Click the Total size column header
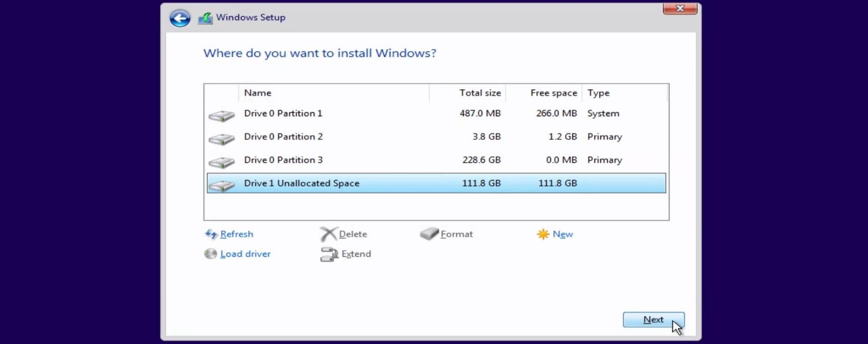Viewport: 868px width, 344px height. tap(480, 93)
